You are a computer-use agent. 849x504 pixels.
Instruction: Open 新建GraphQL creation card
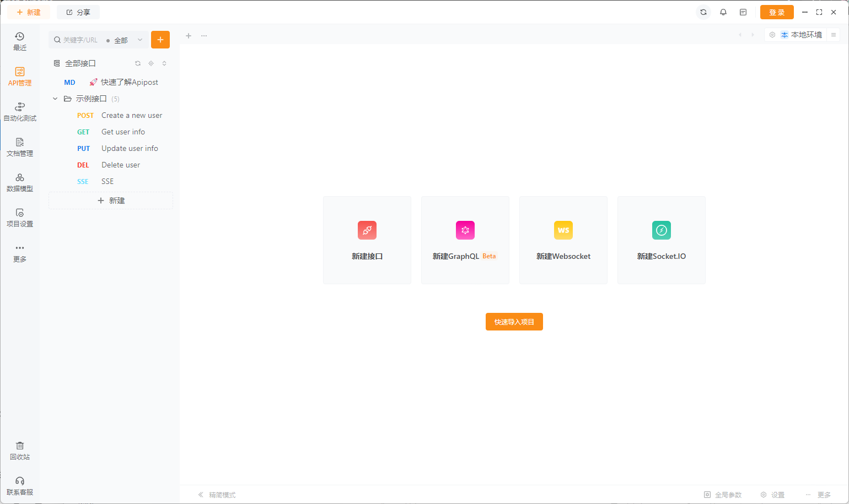465,240
